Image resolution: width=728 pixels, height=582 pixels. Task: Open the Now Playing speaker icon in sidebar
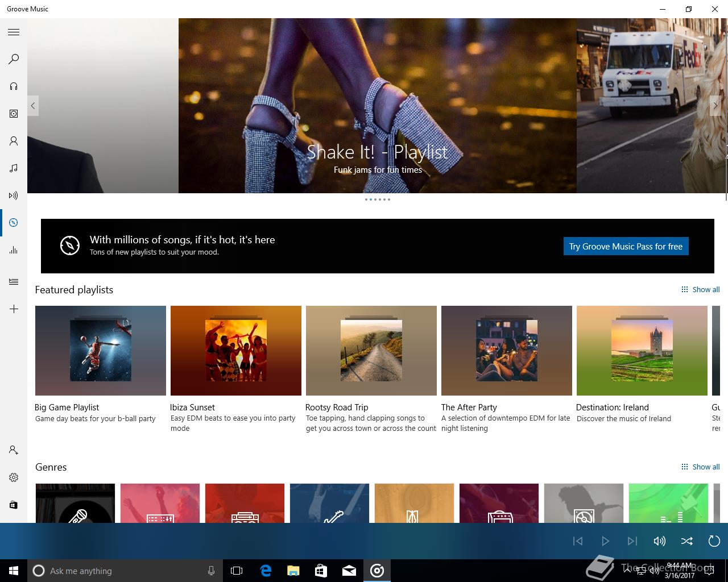click(14, 196)
